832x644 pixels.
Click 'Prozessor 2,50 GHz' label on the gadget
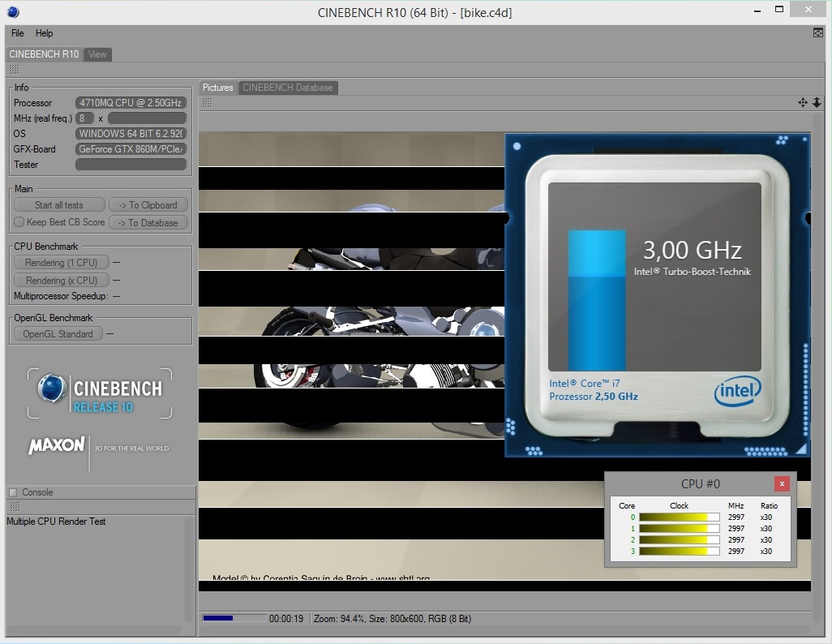[x=594, y=397]
